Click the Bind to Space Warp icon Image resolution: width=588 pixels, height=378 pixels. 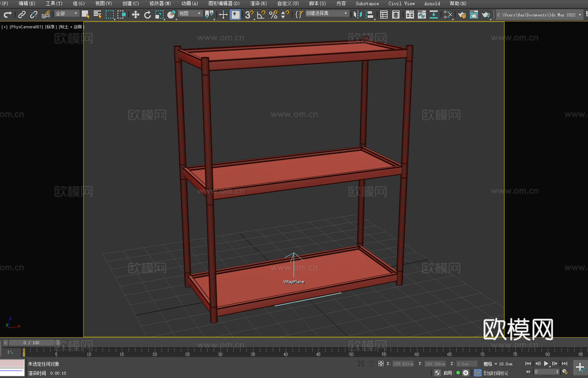click(x=46, y=14)
